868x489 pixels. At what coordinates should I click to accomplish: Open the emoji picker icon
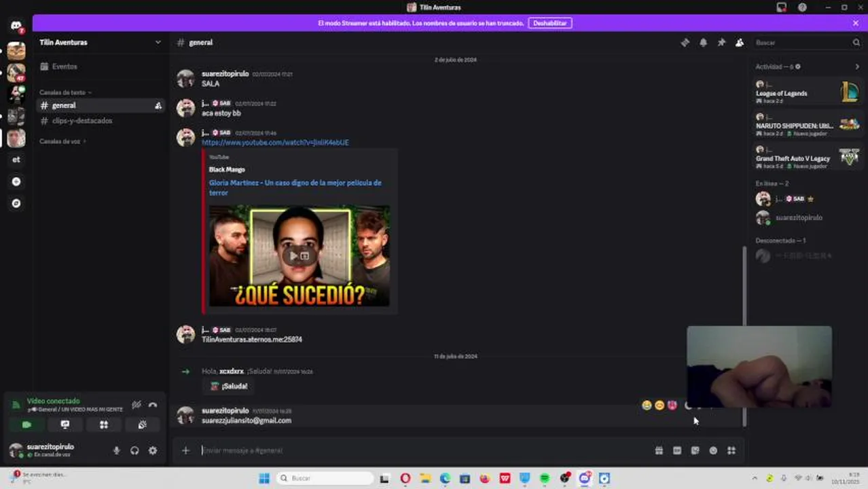coord(713,450)
